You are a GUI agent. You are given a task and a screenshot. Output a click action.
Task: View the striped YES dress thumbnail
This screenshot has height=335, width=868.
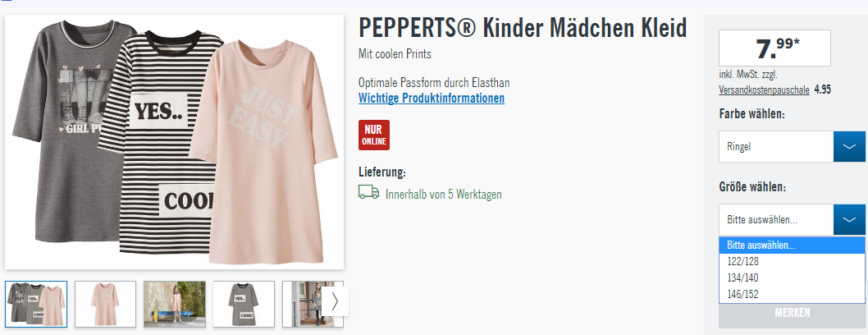click(244, 304)
